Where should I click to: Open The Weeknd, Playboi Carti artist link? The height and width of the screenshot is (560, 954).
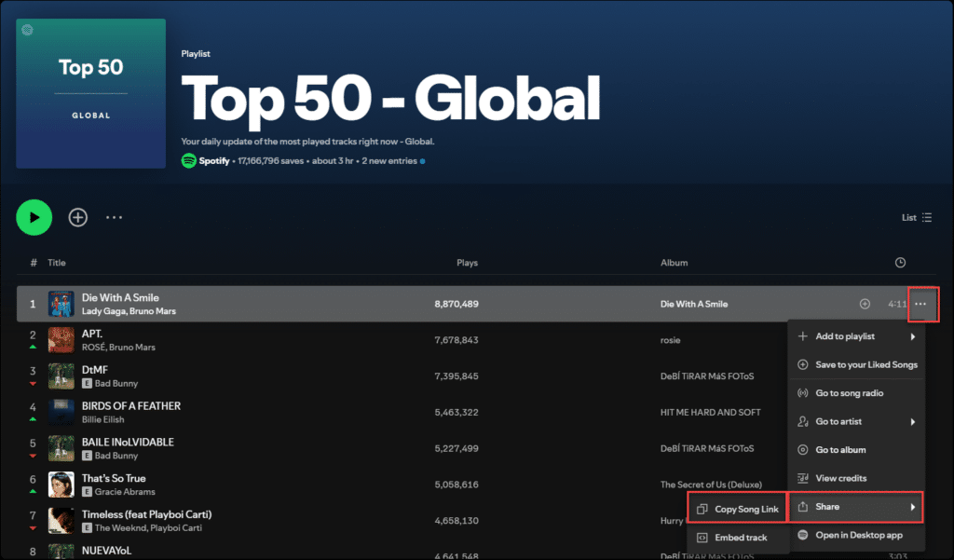(x=148, y=527)
